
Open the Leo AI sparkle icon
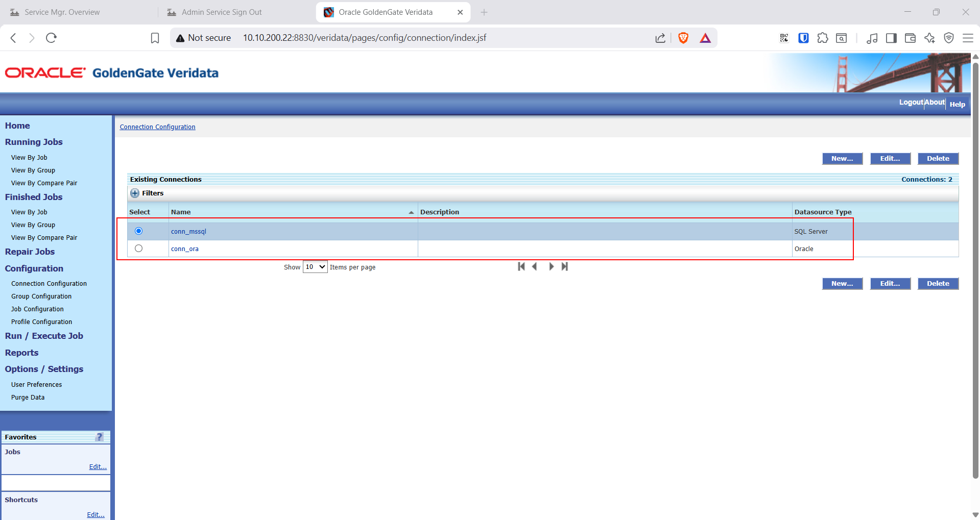click(929, 38)
